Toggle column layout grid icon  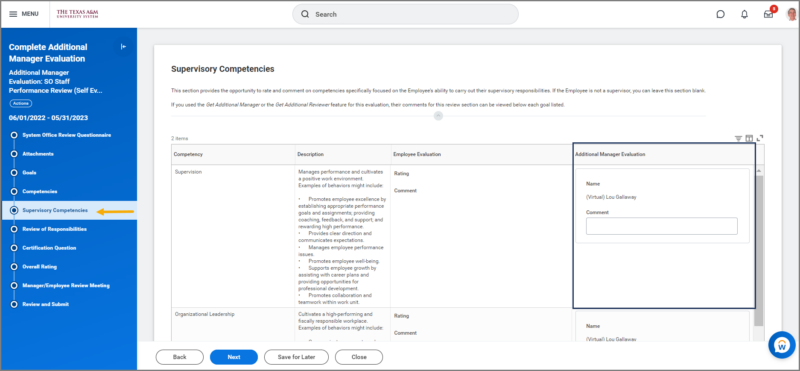(749, 138)
